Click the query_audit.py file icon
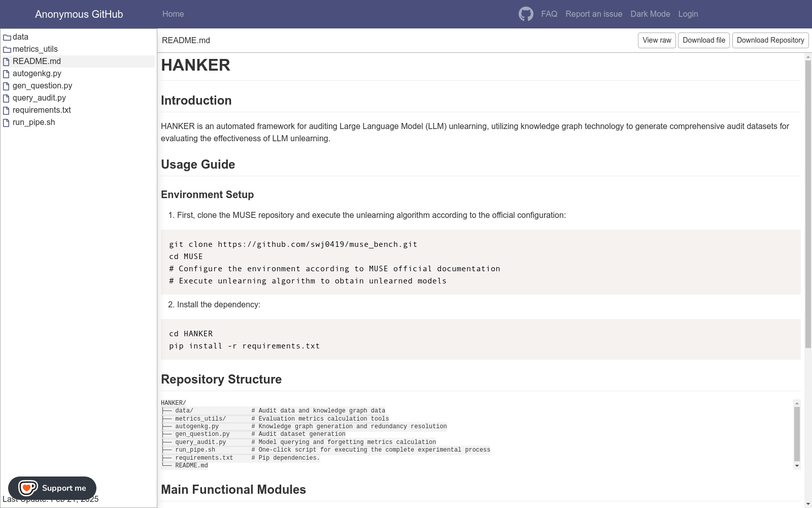 7,98
